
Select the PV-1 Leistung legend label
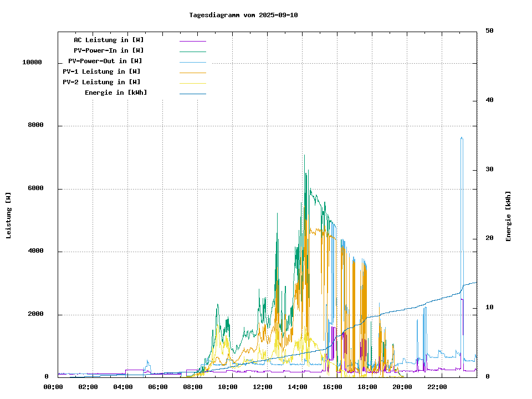point(101,71)
